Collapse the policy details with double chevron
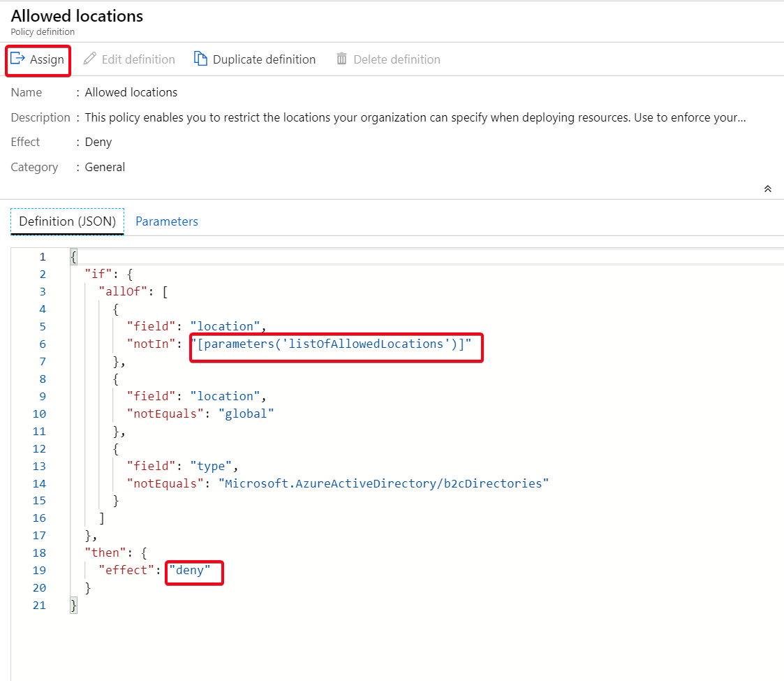Screen dimensions: 784x681 (768, 189)
